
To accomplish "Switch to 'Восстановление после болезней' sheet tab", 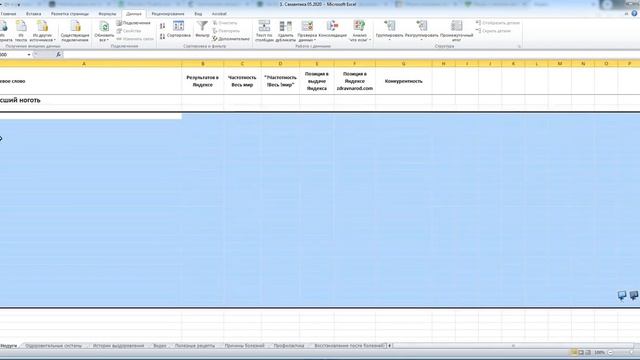I will coord(349,346).
